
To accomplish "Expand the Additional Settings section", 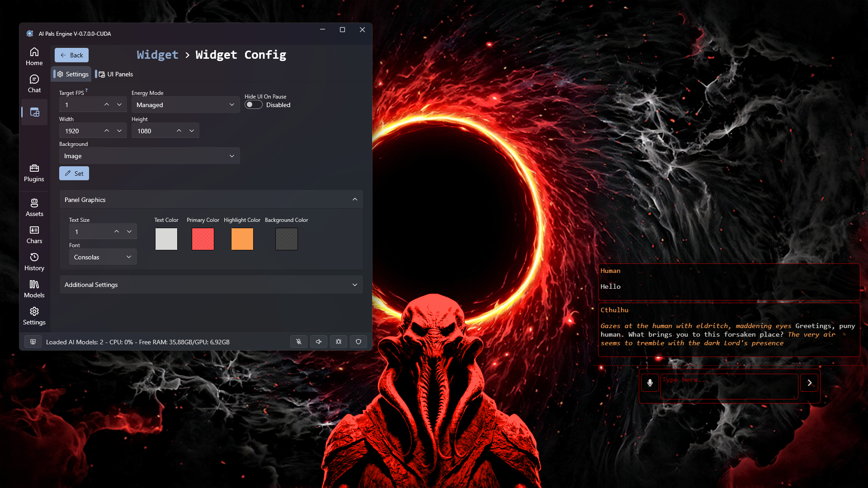I will [211, 285].
